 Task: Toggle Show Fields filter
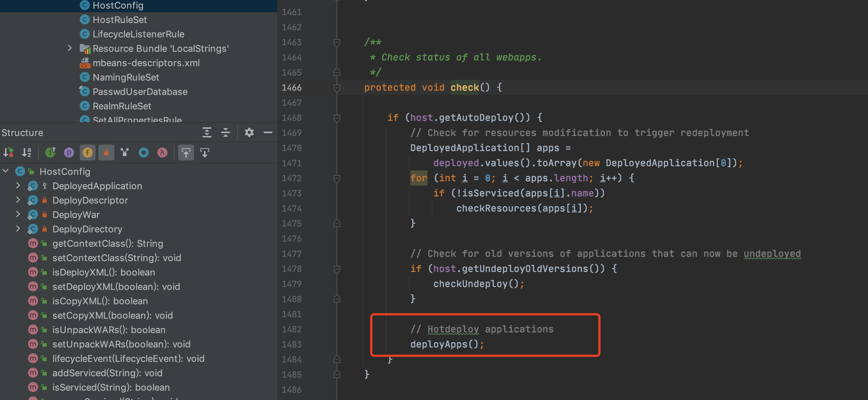pyautogui.click(x=87, y=153)
